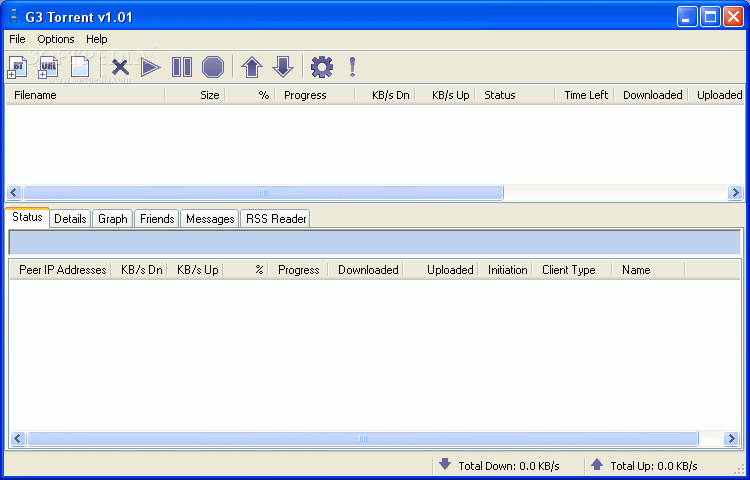This screenshot has width=750, height=480.
Task: Sort peers by Peer IP Addresses
Action: [60, 270]
